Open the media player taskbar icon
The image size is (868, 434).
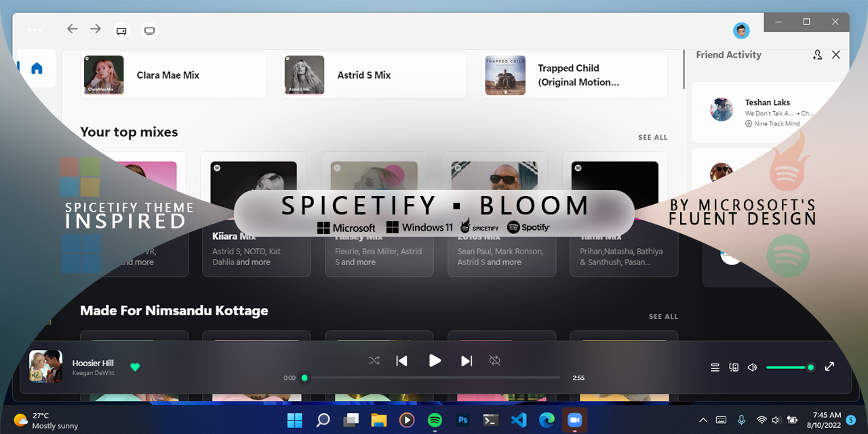tap(406, 420)
